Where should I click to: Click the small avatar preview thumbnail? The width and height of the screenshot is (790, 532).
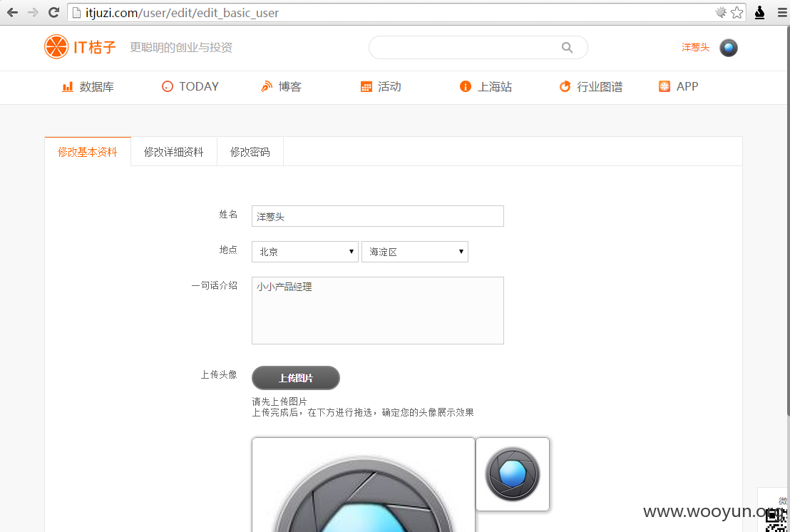click(x=513, y=474)
